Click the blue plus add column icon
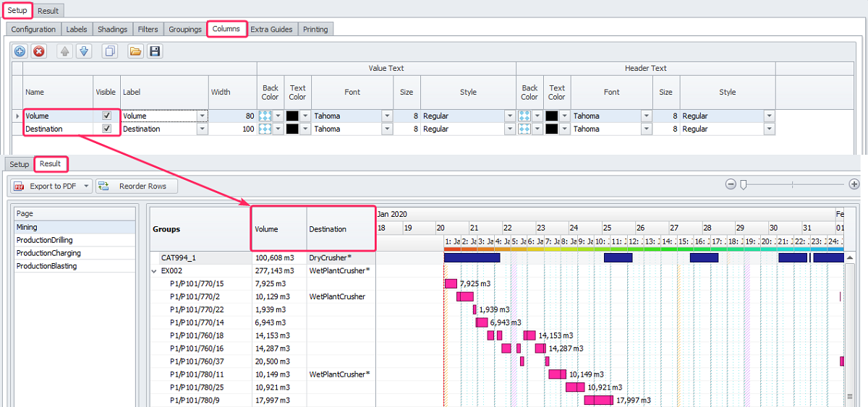 20,51
